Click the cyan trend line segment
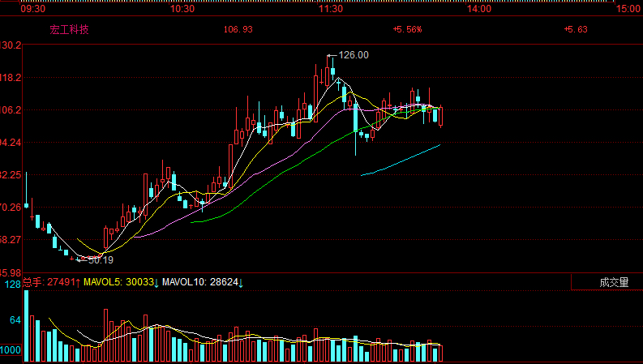 tap(401, 160)
